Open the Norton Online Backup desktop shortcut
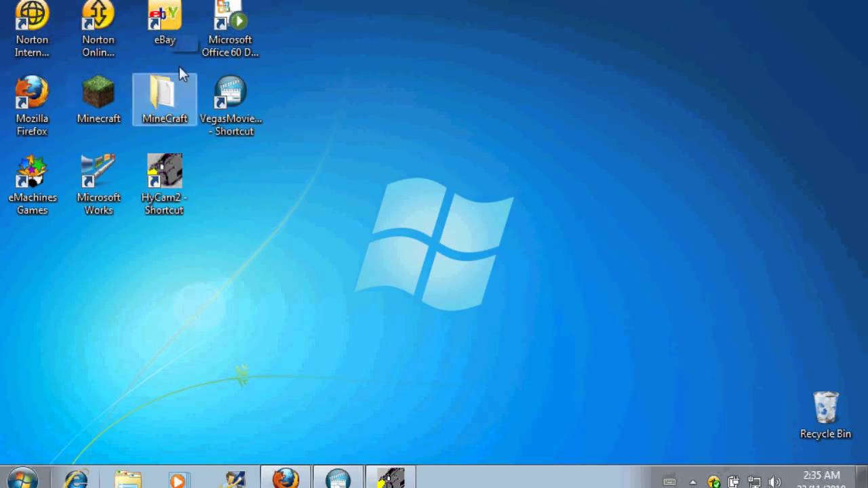The image size is (868, 488). pyautogui.click(x=98, y=28)
